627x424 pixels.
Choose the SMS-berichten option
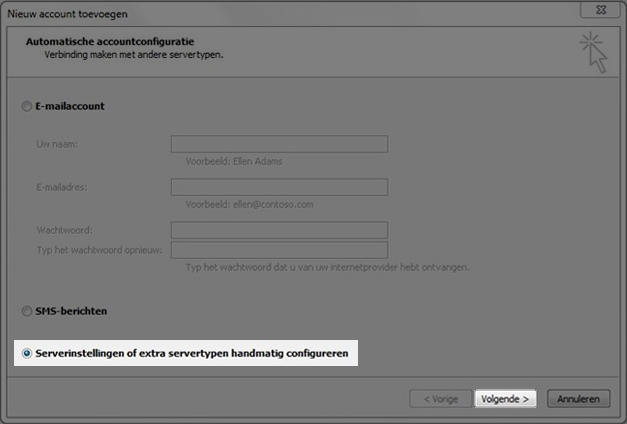click(x=27, y=311)
